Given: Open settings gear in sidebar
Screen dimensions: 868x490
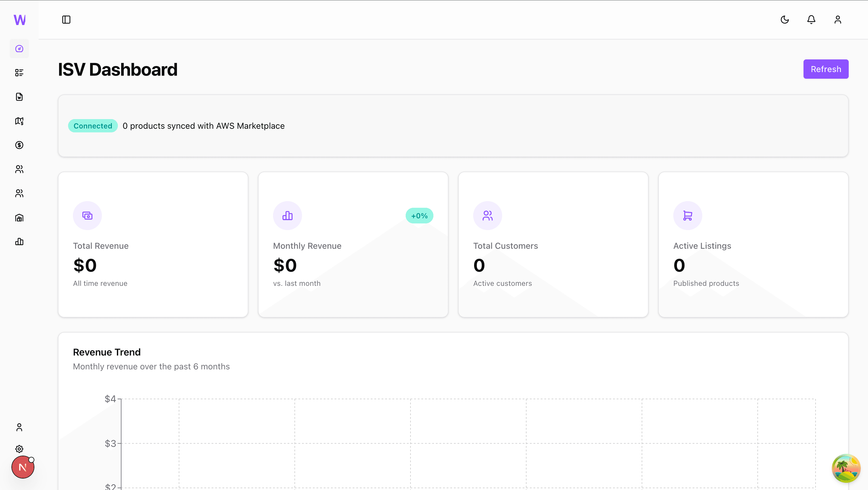Looking at the screenshot, I should click(x=19, y=449).
